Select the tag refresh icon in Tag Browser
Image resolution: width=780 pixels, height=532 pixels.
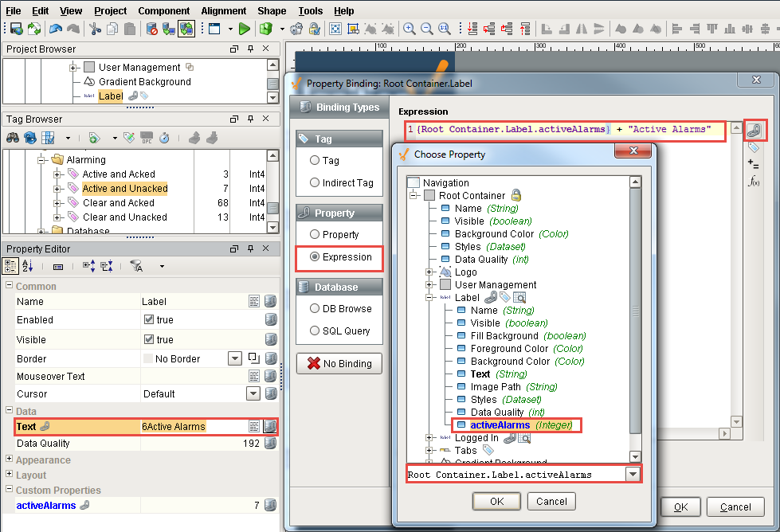(x=29, y=137)
